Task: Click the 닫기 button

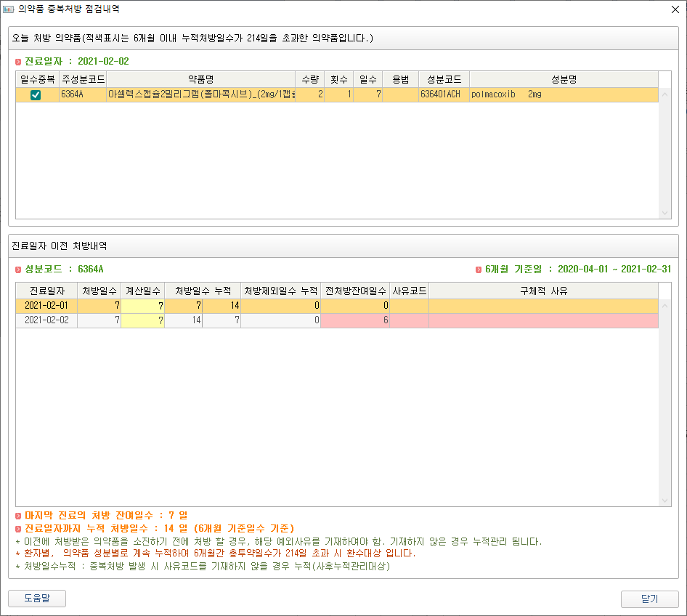Action: click(x=649, y=599)
